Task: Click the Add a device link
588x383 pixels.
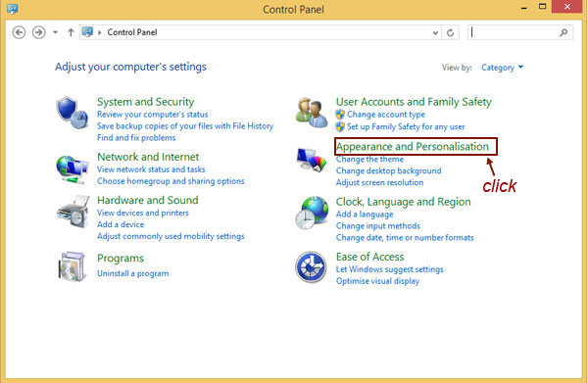Action: point(121,224)
